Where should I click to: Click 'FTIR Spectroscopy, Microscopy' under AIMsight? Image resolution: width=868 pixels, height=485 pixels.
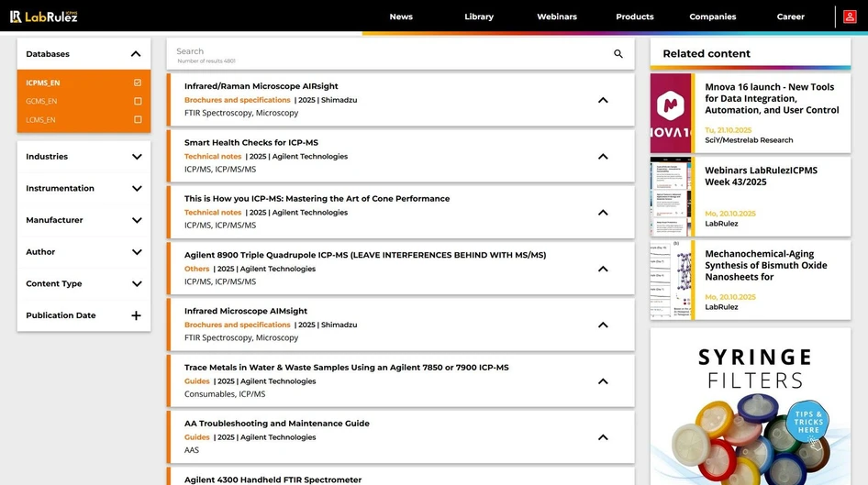(x=240, y=338)
